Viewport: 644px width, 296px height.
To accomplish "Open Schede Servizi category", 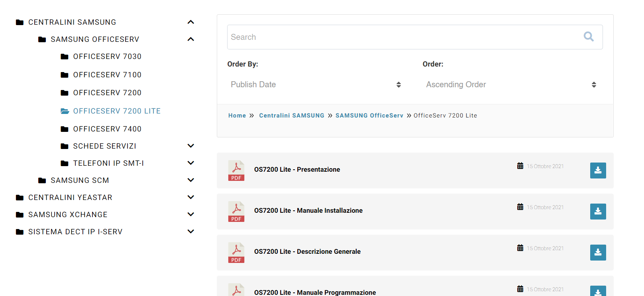I will (104, 146).
